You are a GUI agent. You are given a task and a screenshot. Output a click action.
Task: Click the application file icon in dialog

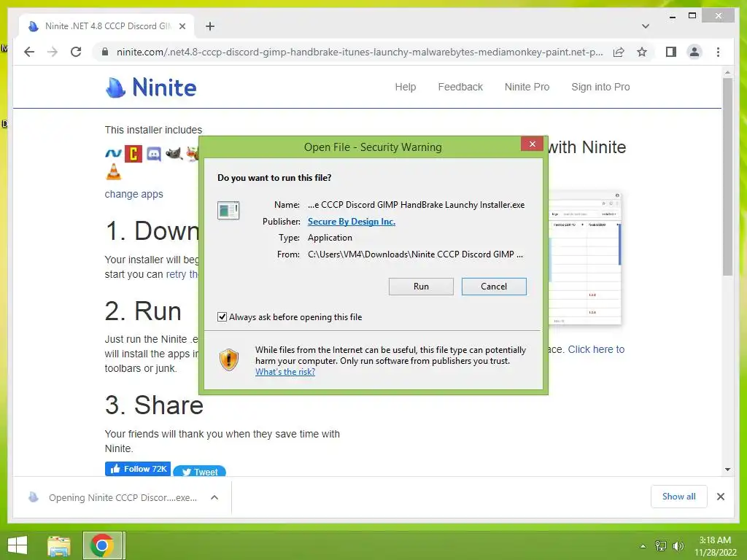(x=228, y=210)
